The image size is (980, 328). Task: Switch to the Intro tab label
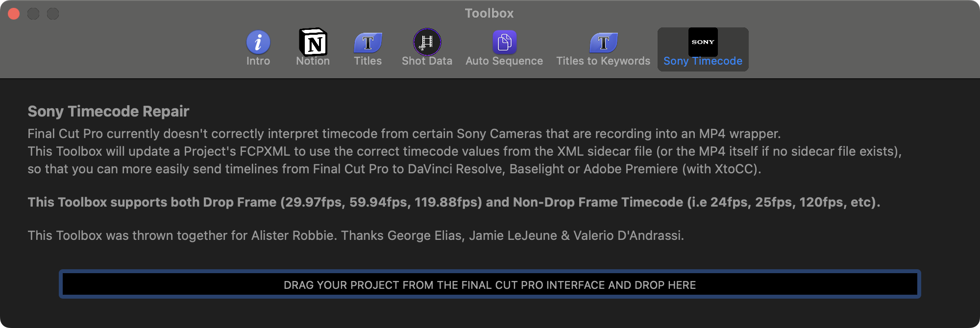258,61
